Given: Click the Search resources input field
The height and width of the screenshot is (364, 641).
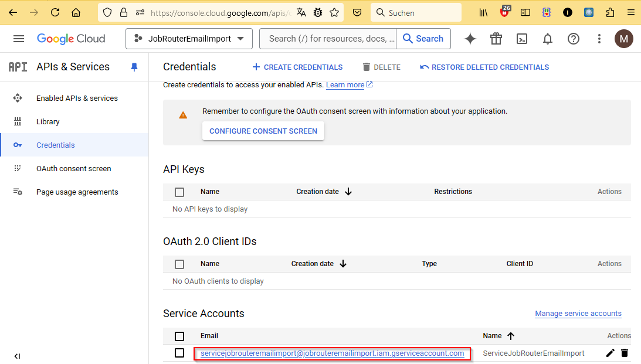Looking at the screenshot, I should 328,39.
